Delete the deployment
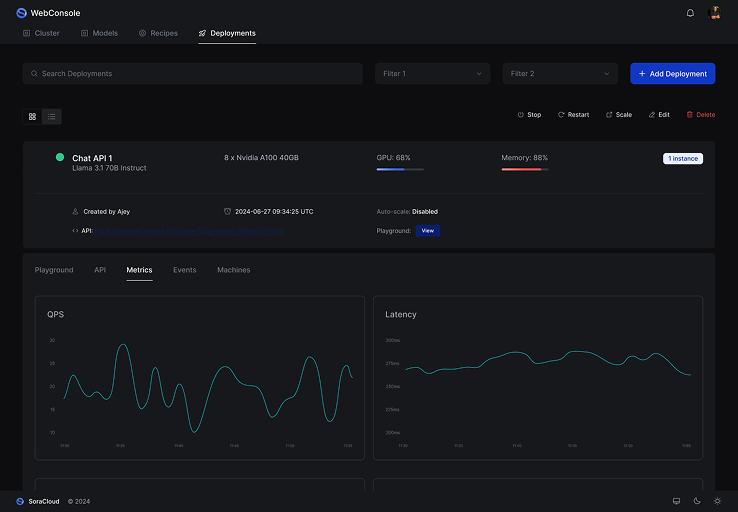Image resolution: width=738 pixels, height=512 pixels. (x=701, y=115)
